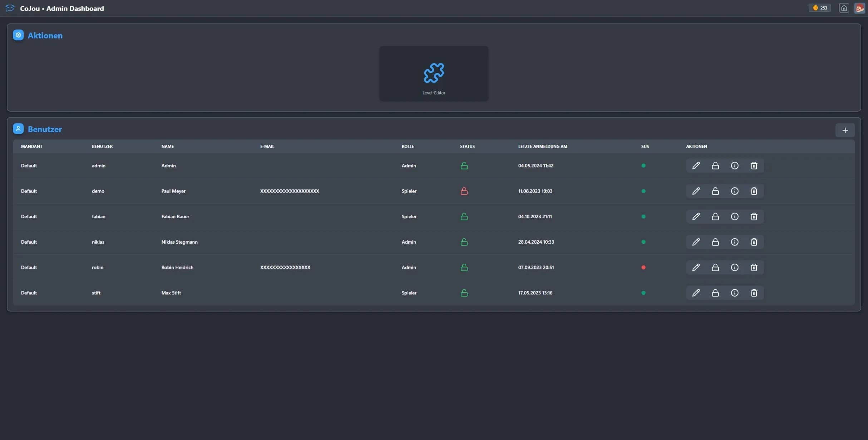Delete the niklas user

click(754, 242)
